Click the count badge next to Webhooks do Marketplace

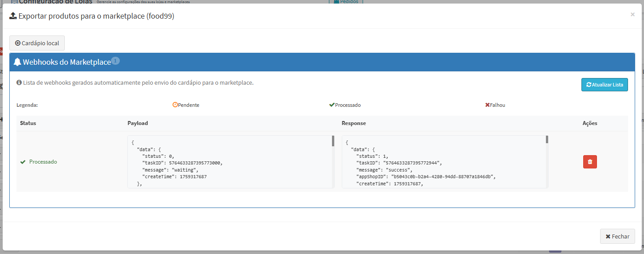coord(115,61)
